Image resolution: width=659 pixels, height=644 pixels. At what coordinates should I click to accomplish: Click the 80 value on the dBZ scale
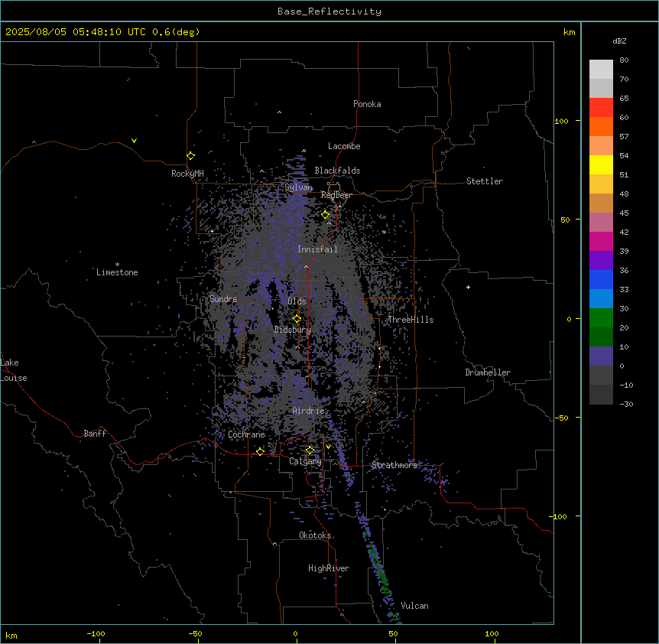point(624,60)
